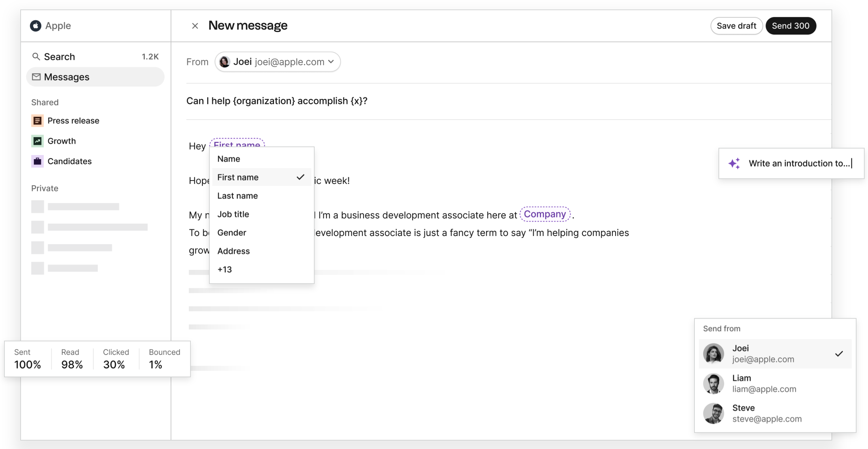Select the Messages envelope icon
The image size is (868, 449).
point(37,77)
